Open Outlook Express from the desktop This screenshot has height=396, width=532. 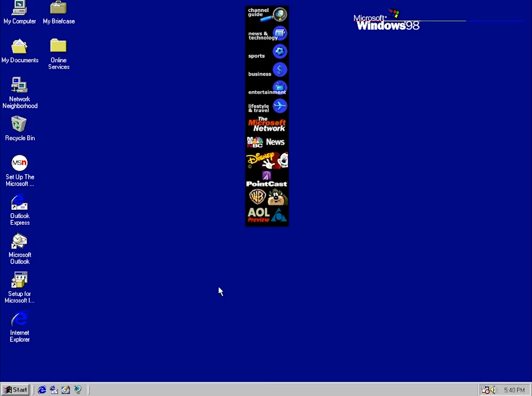coord(20,204)
